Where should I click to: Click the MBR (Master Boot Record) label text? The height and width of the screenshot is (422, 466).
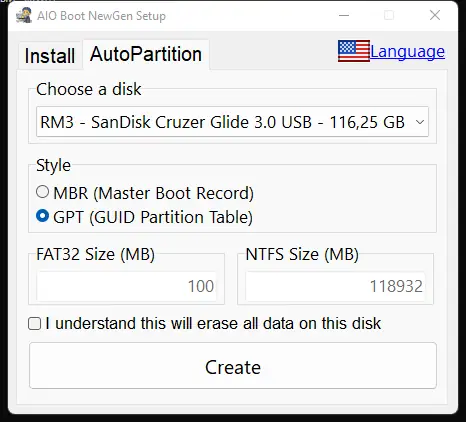154,193
